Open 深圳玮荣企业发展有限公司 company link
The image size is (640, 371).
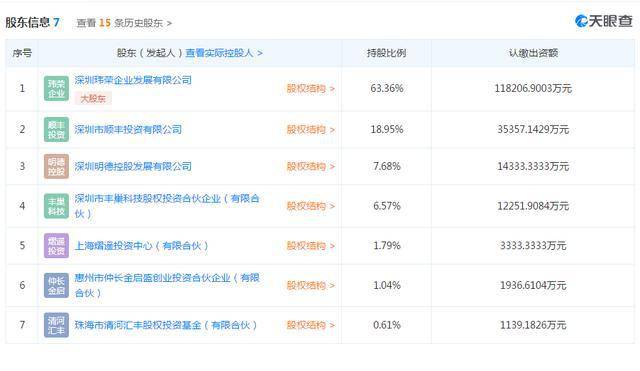[133, 80]
